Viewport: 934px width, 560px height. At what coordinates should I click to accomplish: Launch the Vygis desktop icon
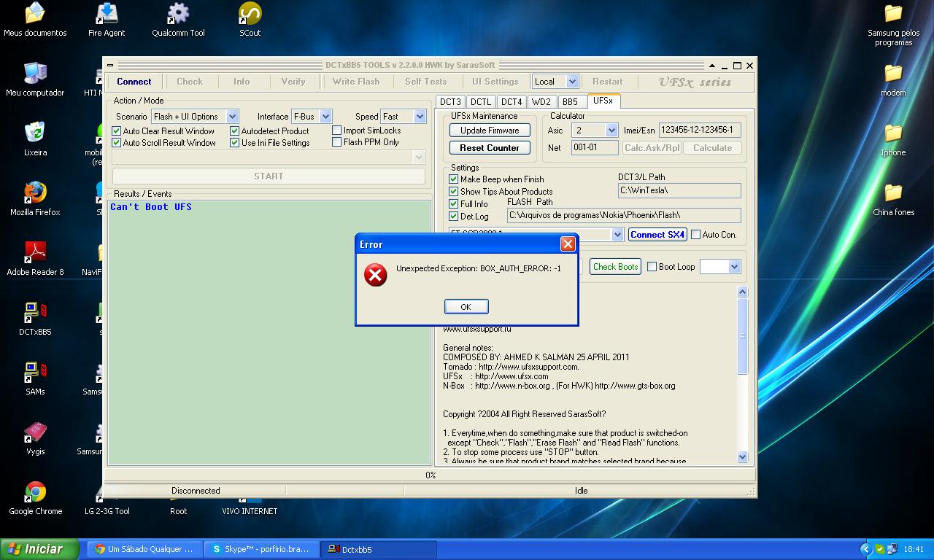pos(35,437)
